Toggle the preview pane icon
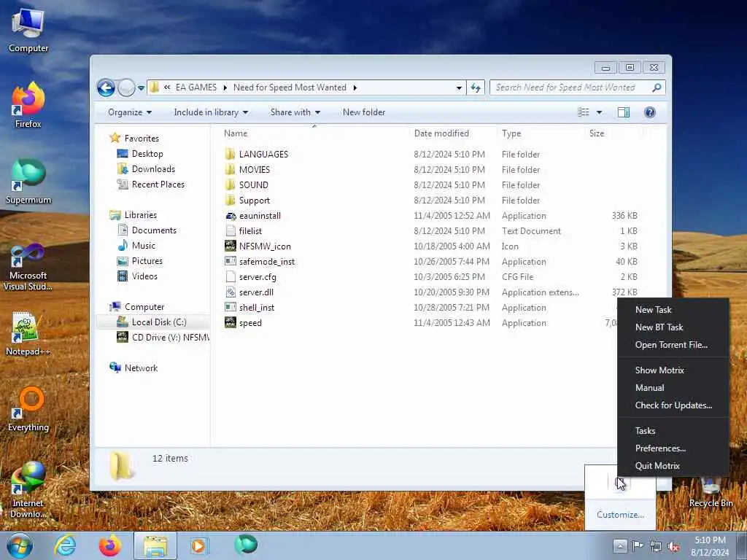 [624, 112]
